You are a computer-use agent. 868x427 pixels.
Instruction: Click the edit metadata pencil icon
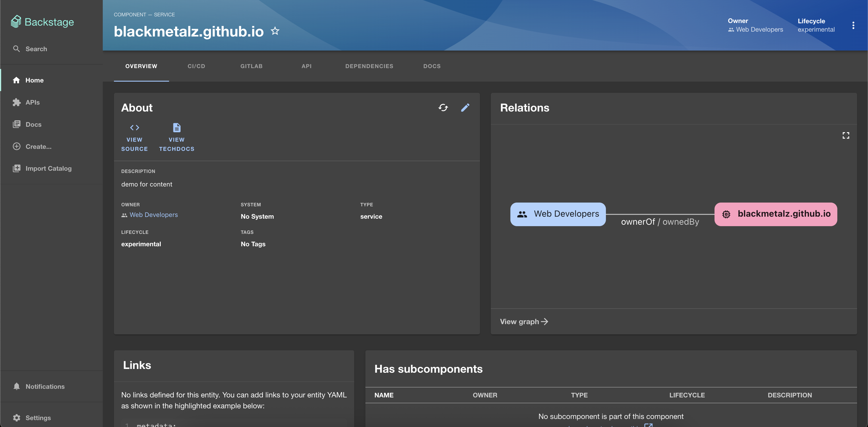[465, 107]
